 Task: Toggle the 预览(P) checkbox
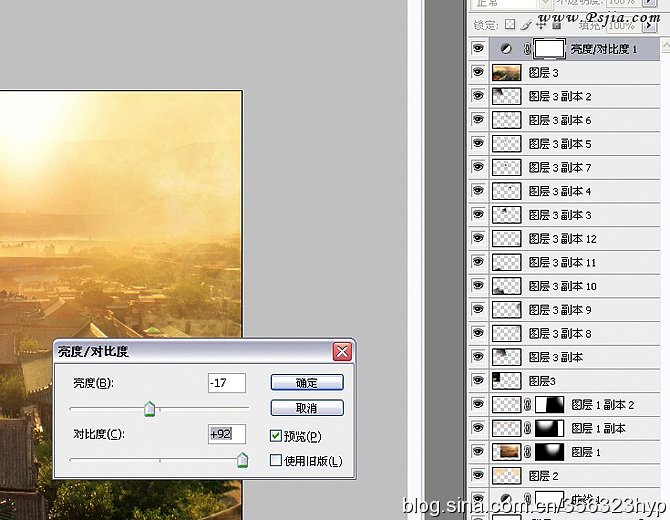[276, 436]
